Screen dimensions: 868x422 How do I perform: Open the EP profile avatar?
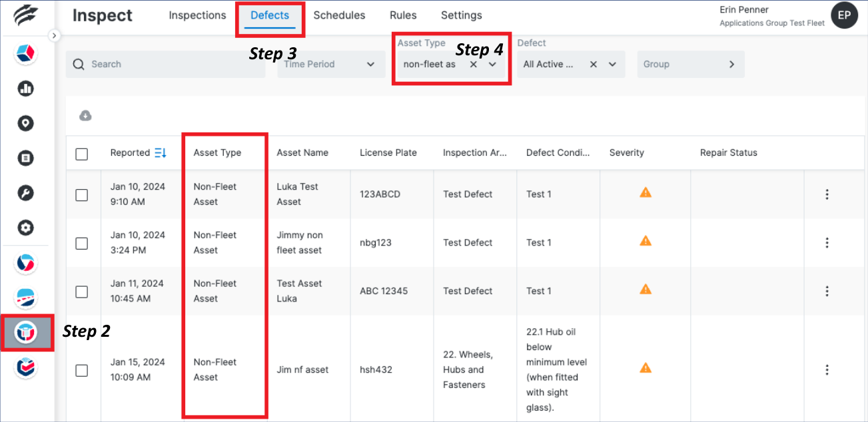click(844, 15)
